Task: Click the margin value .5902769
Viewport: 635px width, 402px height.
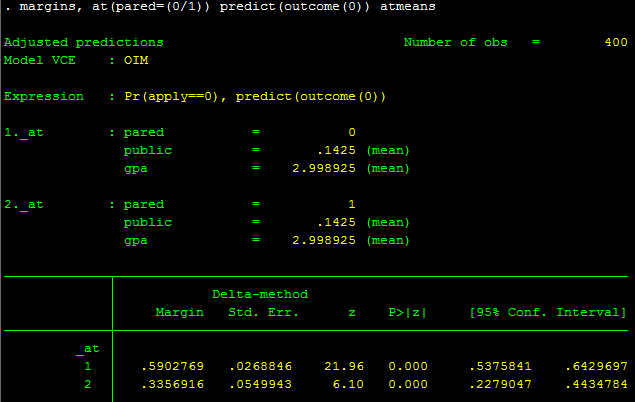Action: [171, 367]
